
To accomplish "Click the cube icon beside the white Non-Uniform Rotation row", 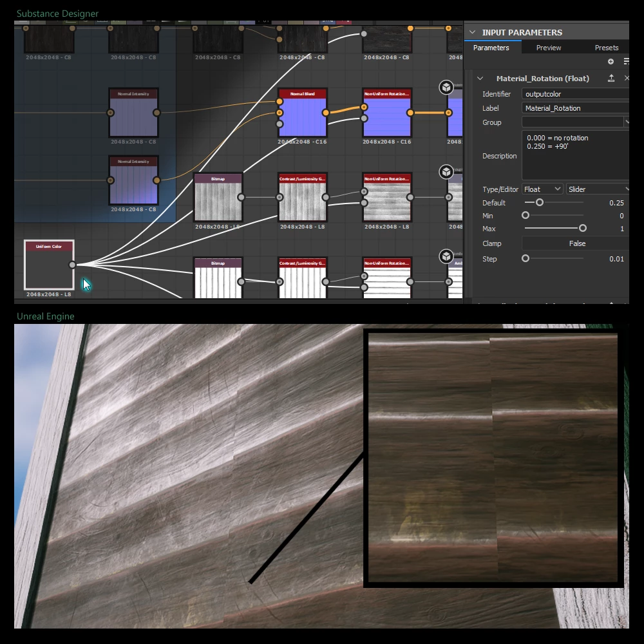I will point(446,256).
